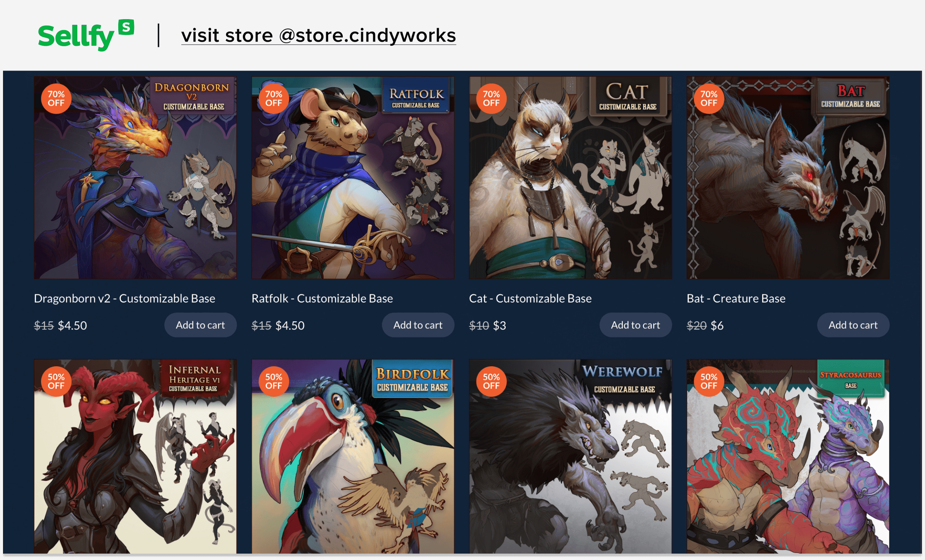Open the Infernal Heritage V1 thumbnail
The width and height of the screenshot is (925, 560).
[x=135, y=456]
